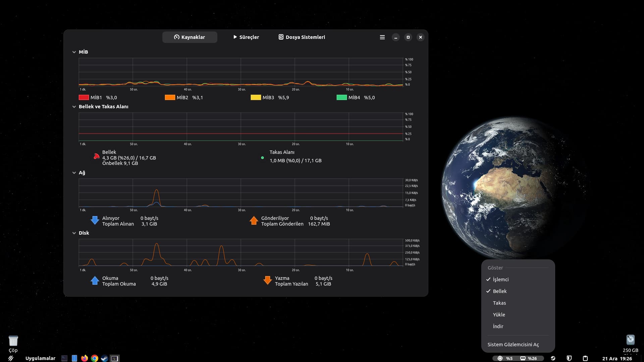Click the Firefox icon in the taskbar
The width and height of the screenshot is (644, 362).
[x=85, y=358]
